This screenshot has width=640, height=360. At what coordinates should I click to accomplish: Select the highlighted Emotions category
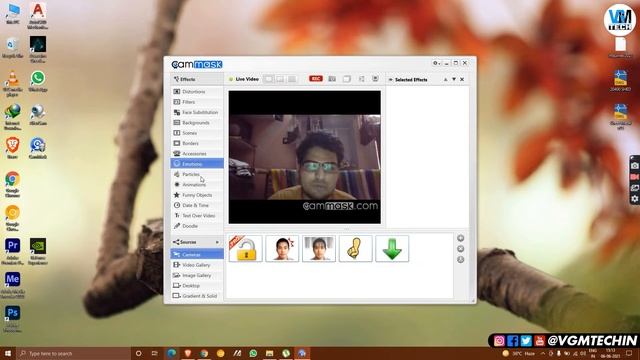(x=197, y=164)
